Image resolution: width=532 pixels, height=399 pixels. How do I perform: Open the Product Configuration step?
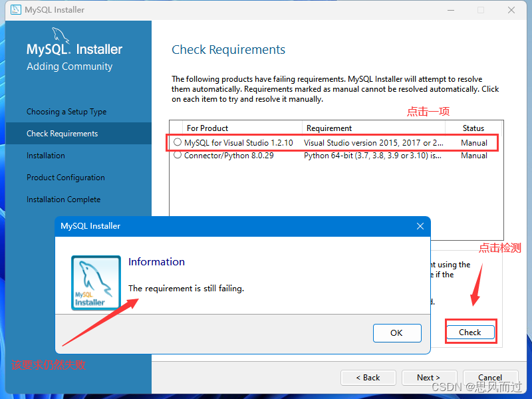click(x=65, y=178)
